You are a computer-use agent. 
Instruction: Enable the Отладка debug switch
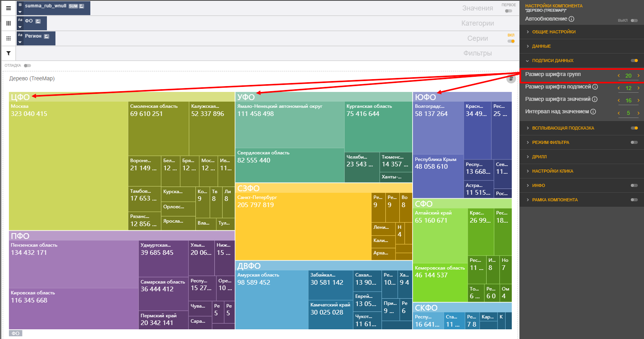pos(27,66)
